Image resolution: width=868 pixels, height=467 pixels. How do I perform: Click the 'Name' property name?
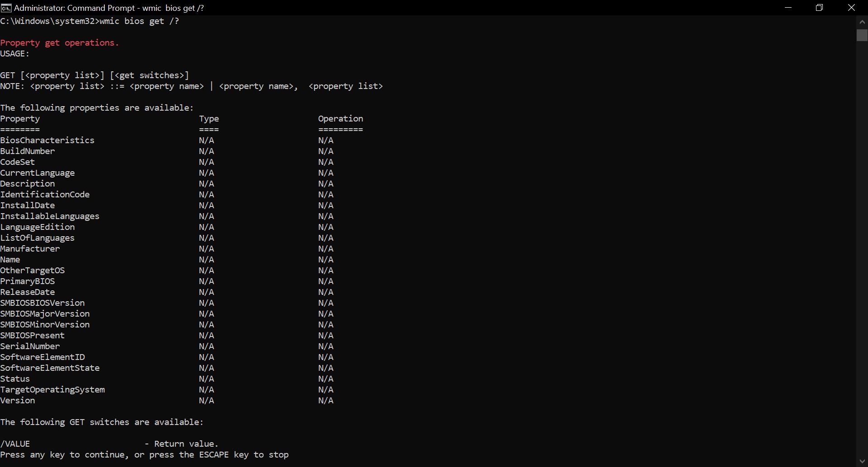tap(10, 260)
